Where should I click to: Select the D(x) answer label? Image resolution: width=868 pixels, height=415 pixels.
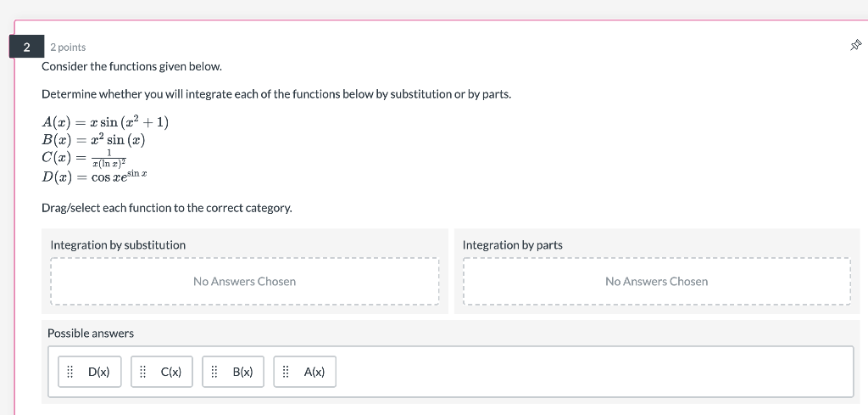[x=99, y=372]
